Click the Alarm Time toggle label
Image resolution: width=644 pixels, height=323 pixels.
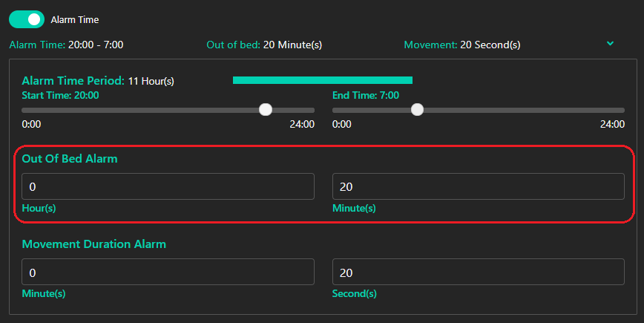tap(74, 19)
